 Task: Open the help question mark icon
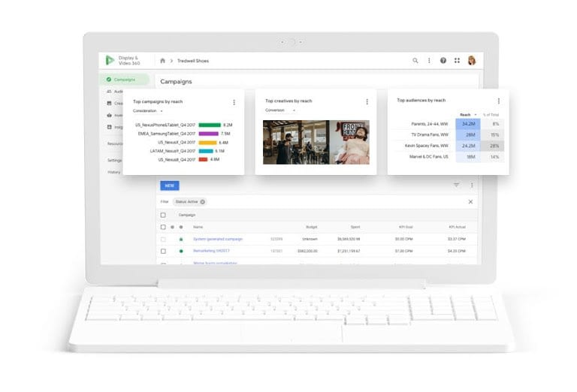point(443,60)
